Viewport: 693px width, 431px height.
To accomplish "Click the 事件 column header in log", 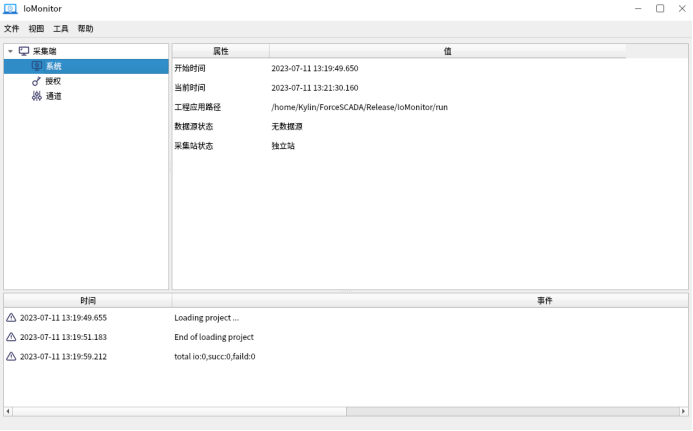I will pyautogui.click(x=544, y=301).
